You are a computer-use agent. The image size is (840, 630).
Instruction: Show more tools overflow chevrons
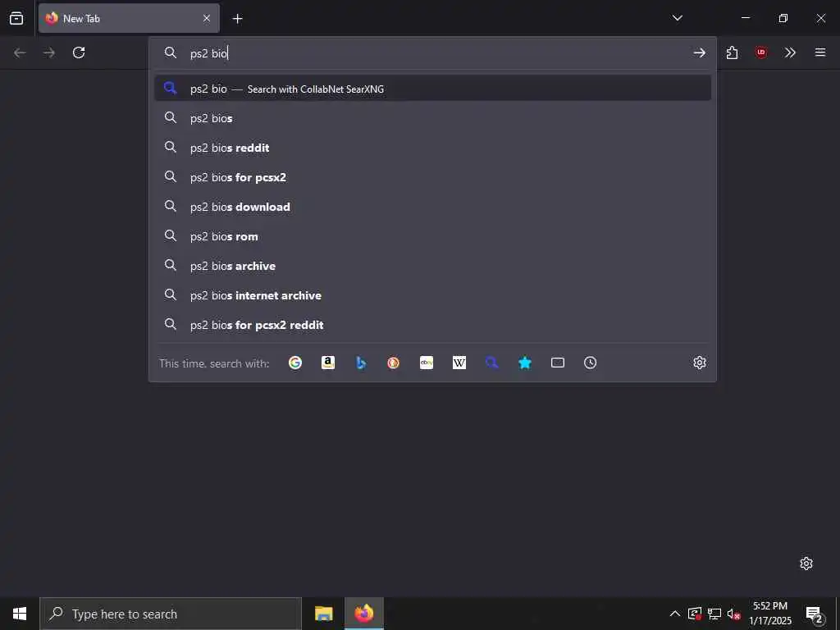click(x=790, y=52)
